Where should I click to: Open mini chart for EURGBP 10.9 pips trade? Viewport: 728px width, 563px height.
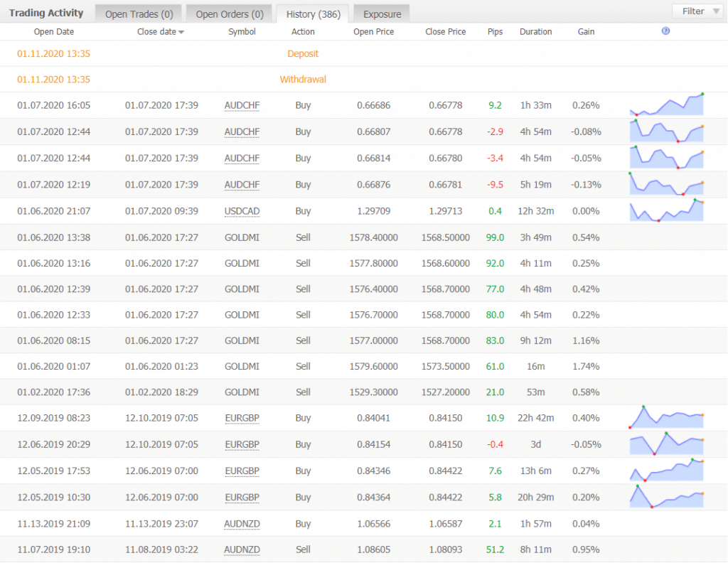coord(666,417)
